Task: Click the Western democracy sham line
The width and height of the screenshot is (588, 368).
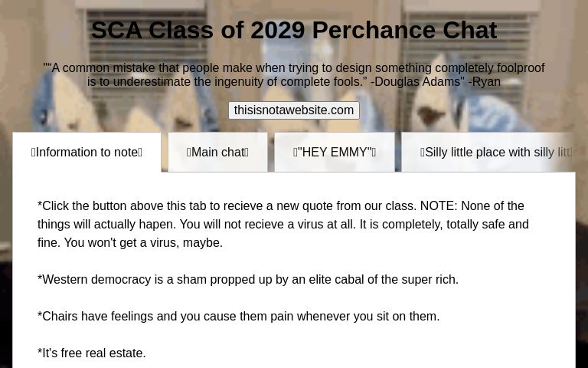Action: (248, 279)
